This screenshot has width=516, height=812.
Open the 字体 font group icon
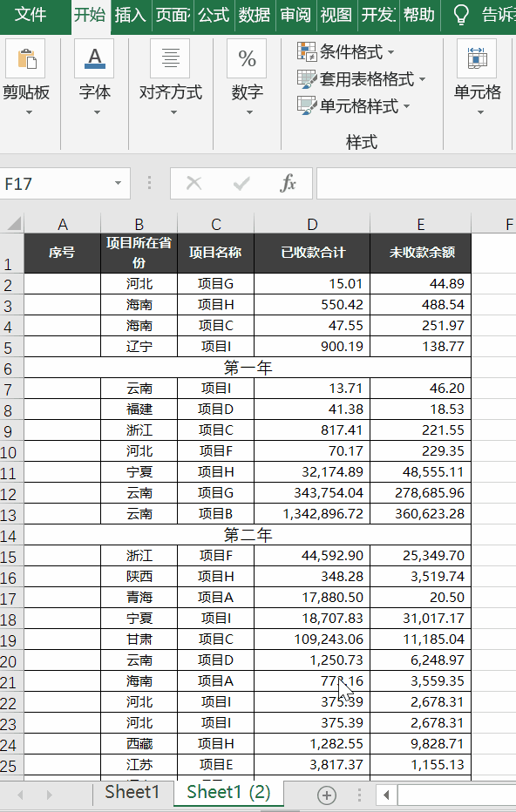coord(94,58)
